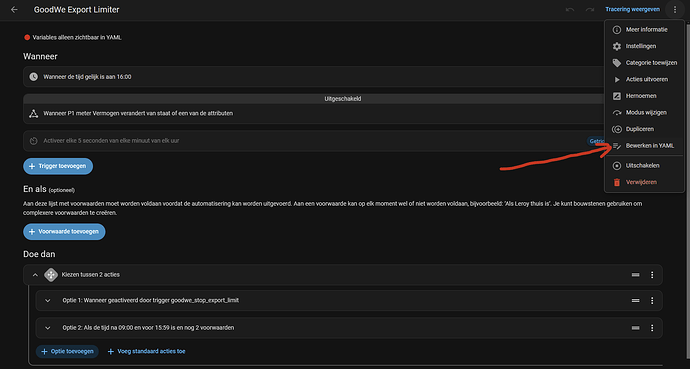Click the undo icon in the header
690x369 pixels.
[570, 10]
